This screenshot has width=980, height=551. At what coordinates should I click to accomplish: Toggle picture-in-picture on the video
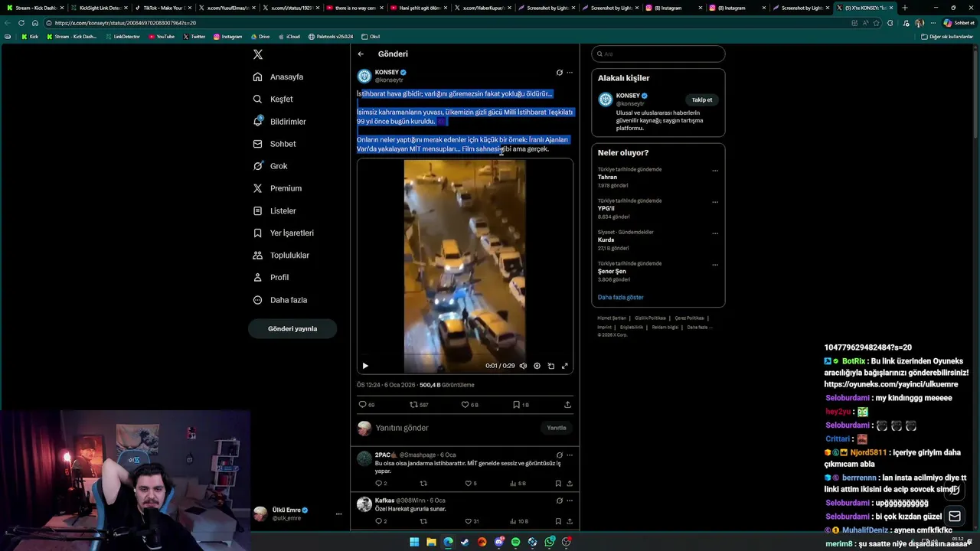point(550,366)
